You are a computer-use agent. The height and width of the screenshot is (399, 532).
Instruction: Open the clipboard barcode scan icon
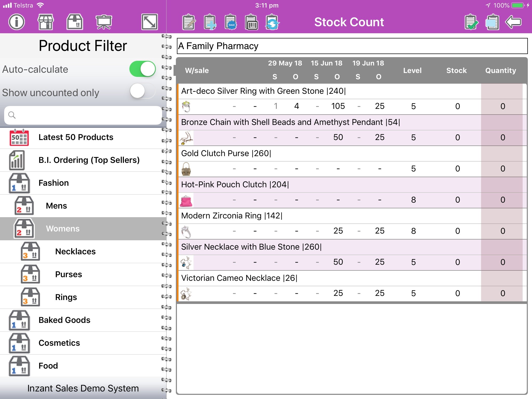click(251, 22)
